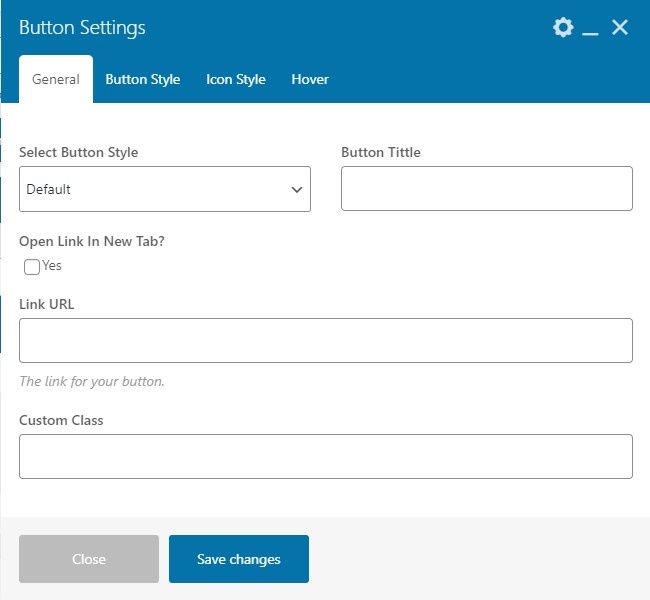Open the gear settings icon in header

coord(563,27)
